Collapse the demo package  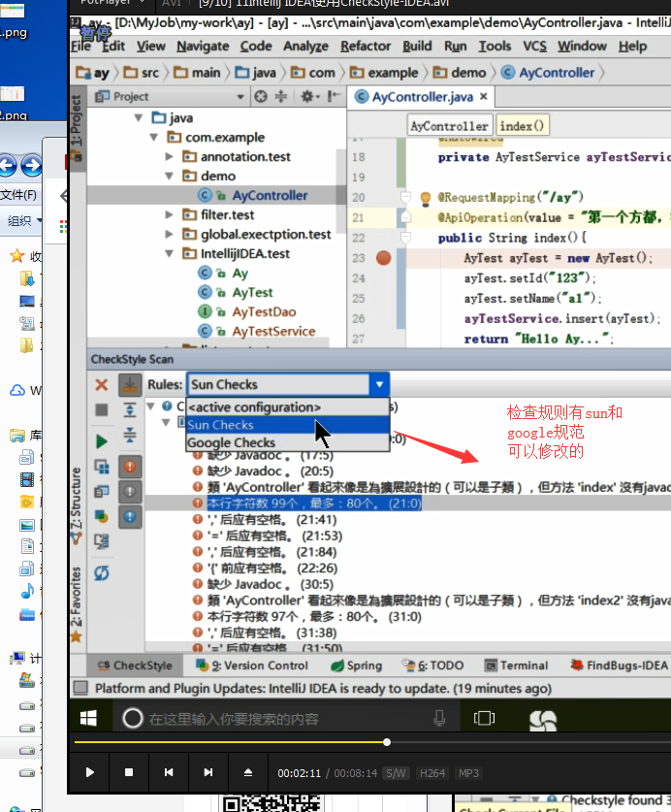[x=169, y=176]
